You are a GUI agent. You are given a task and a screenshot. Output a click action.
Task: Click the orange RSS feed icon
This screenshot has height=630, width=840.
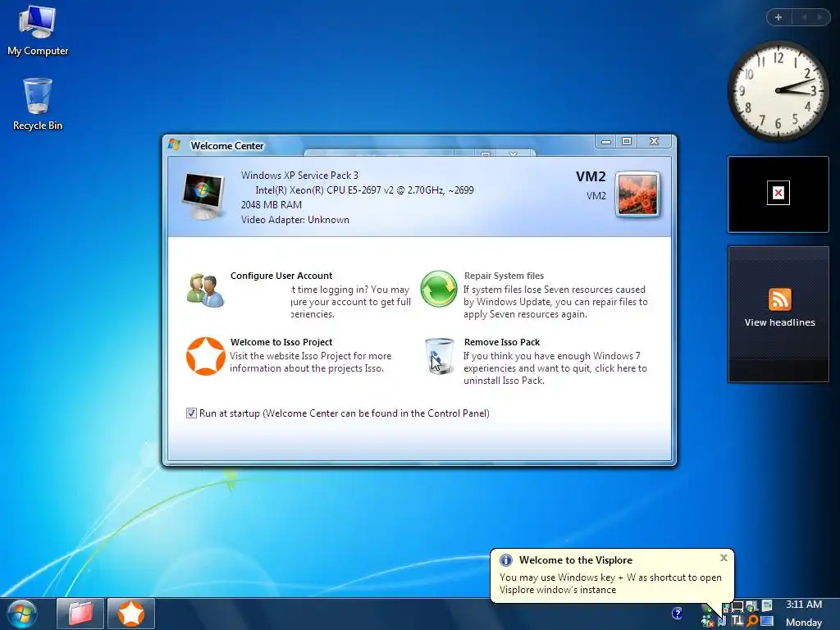click(x=779, y=299)
